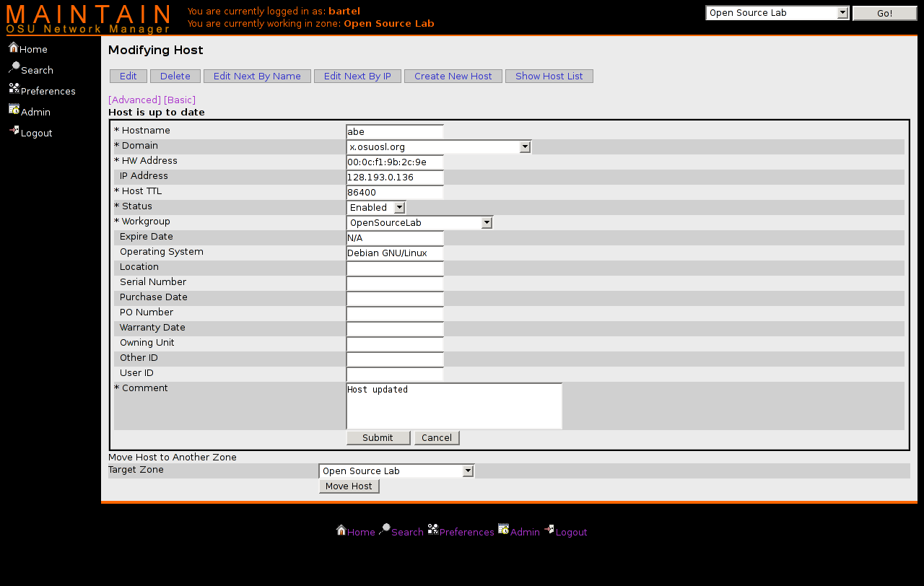Viewport: 924px width, 586px height.
Task: Switch to the Advanced view
Action: point(134,100)
